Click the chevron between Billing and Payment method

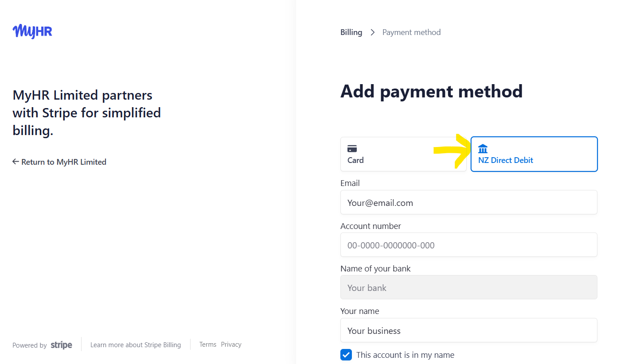tap(372, 32)
